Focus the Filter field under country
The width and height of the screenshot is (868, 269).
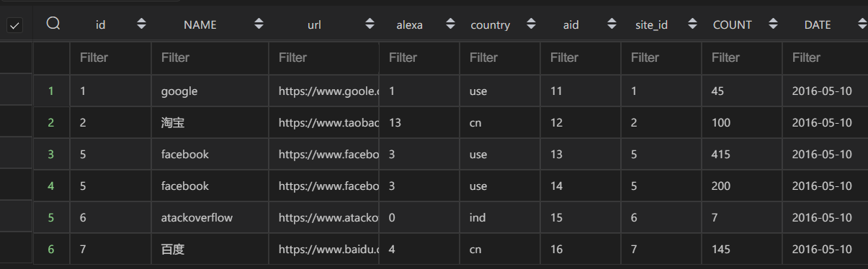tap(500, 58)
